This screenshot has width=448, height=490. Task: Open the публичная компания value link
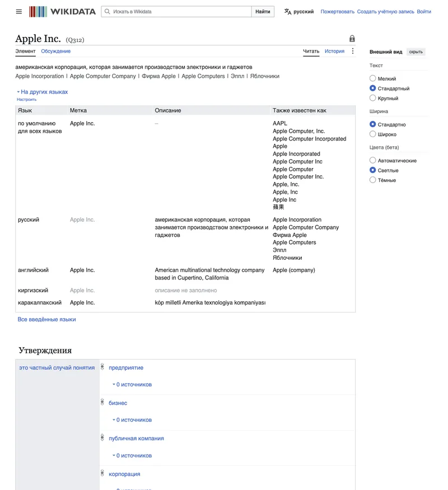click(x=136, y=438)
